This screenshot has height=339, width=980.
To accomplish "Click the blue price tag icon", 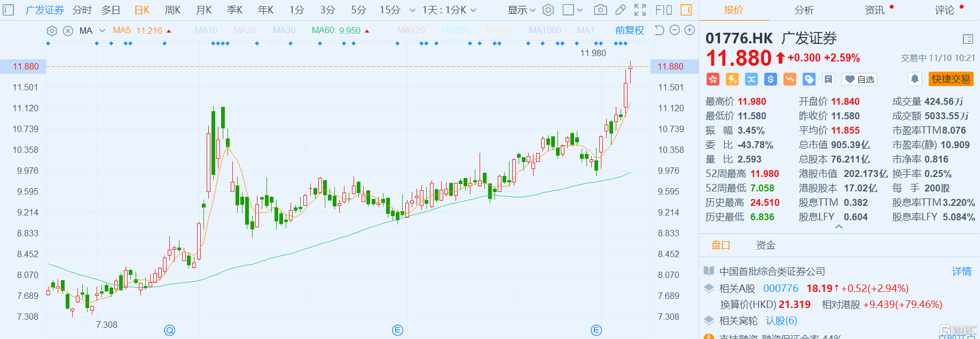I will [x=809, y=80].
